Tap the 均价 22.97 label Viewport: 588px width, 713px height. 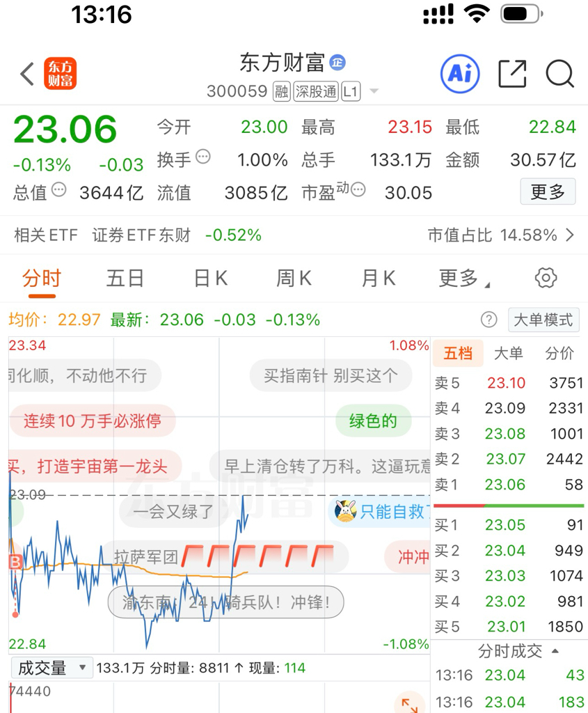click(54, 320)
